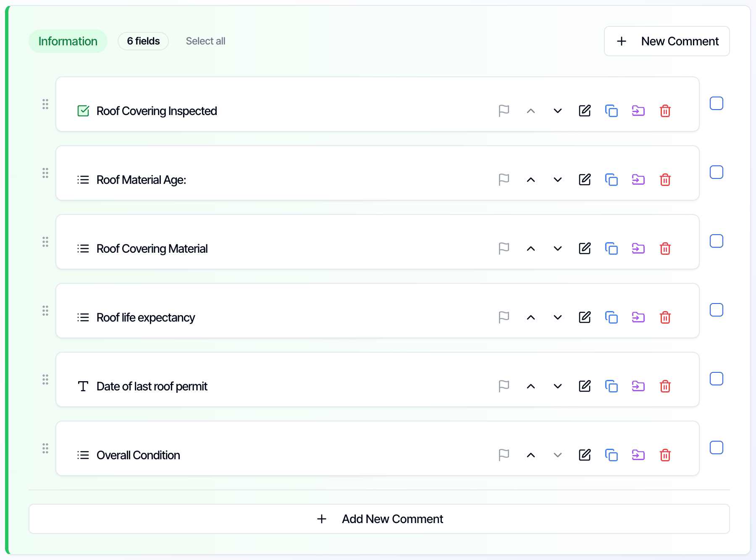
Task: Click Select all link
Action: (x=205, y=41)
